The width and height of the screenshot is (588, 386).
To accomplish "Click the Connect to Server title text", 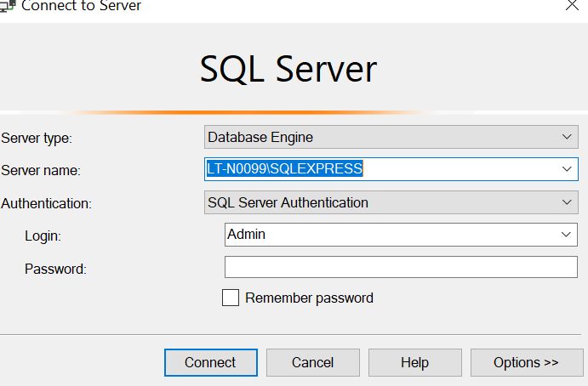I will click(81, 6).
